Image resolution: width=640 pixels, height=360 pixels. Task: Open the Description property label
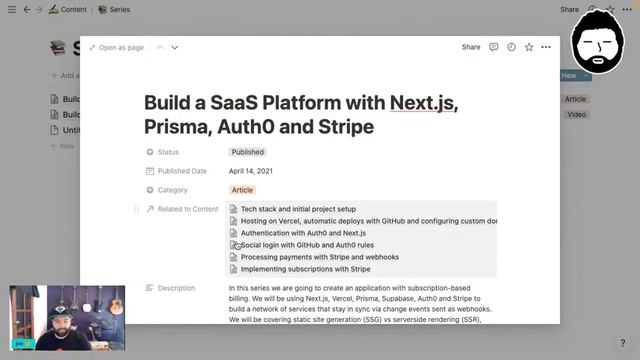point(171,288)
